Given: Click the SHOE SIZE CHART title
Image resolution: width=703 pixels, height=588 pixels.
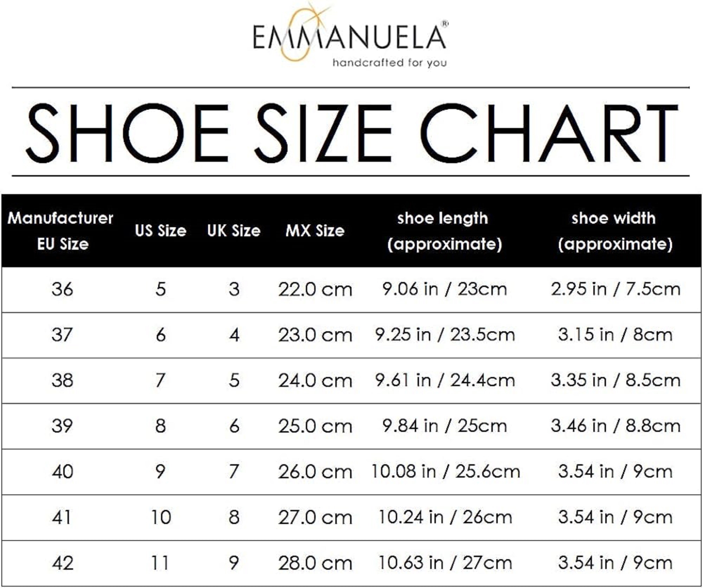Looking at the screenshot, I should 351,133.
